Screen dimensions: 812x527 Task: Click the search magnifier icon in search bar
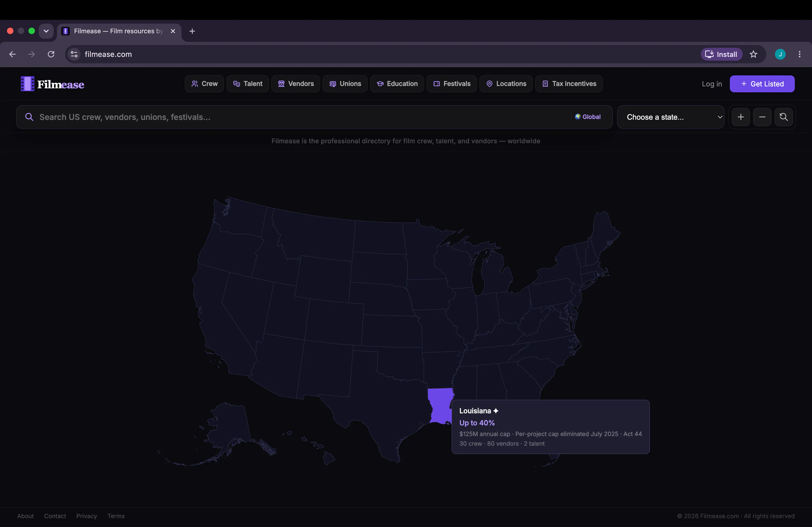click(29, 117)
